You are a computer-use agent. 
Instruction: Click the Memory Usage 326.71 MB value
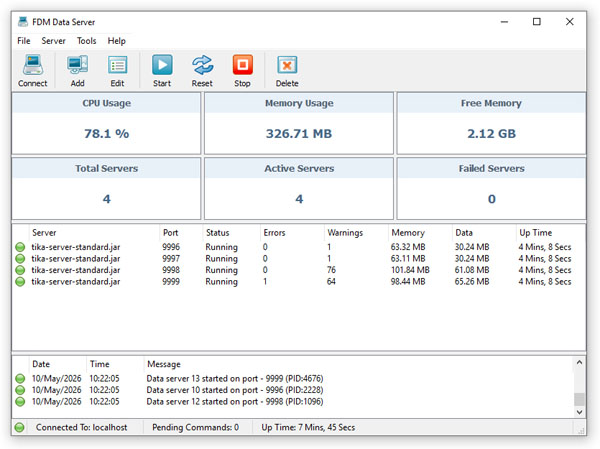pyautogui.click(x=299, y=134)
